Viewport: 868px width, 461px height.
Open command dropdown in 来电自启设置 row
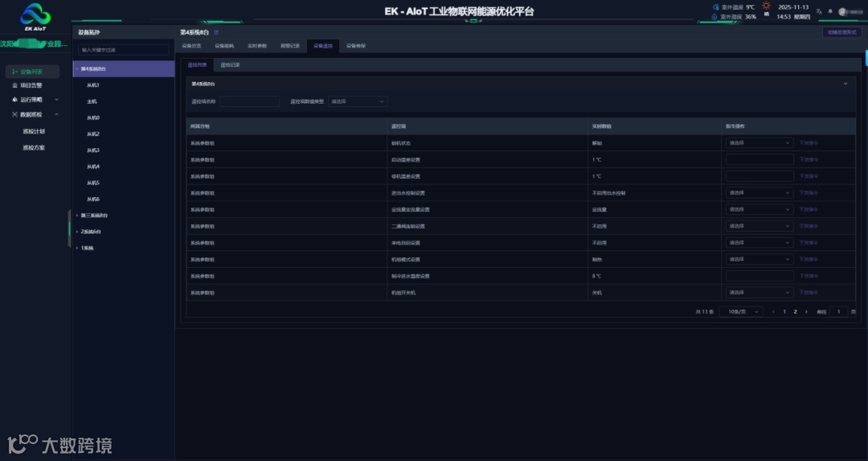[759, 243]
